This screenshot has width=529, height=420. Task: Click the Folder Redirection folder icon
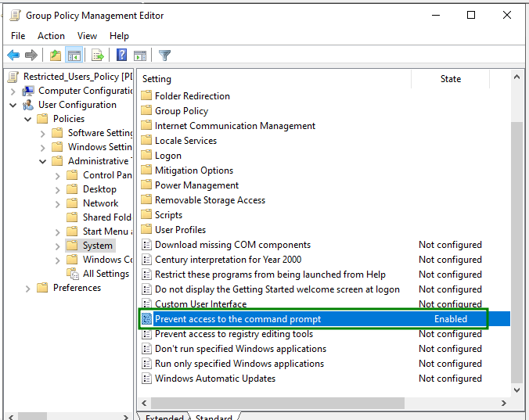tap(146, 95)
